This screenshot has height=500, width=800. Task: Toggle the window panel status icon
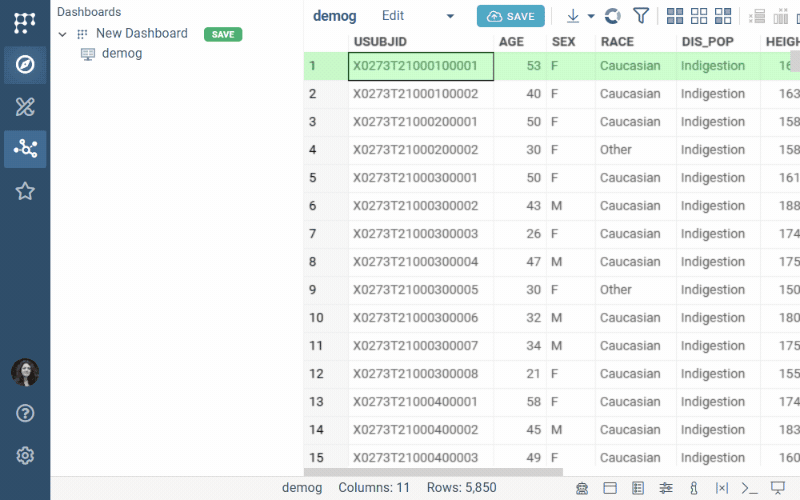coord(610,488)
